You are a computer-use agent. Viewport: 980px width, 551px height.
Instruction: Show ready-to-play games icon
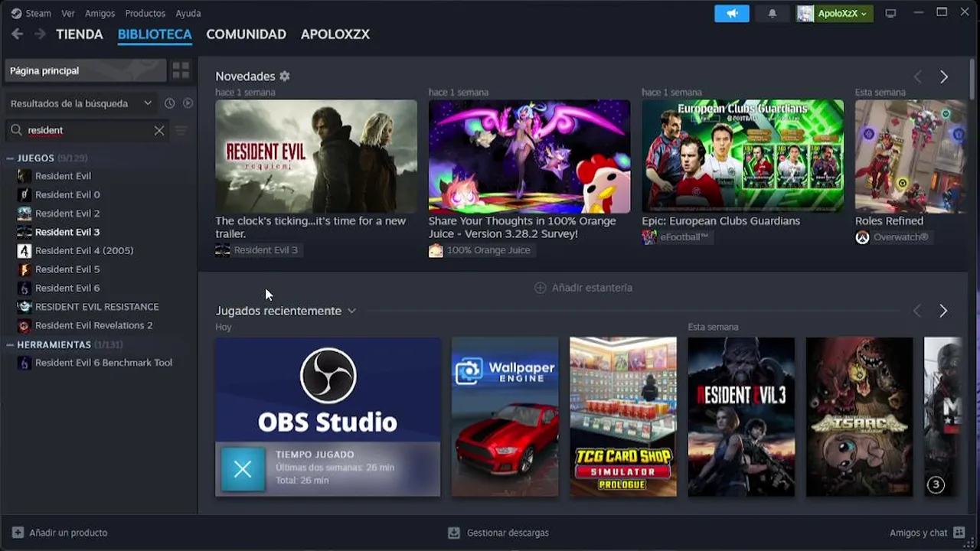(x=188, y=103)
